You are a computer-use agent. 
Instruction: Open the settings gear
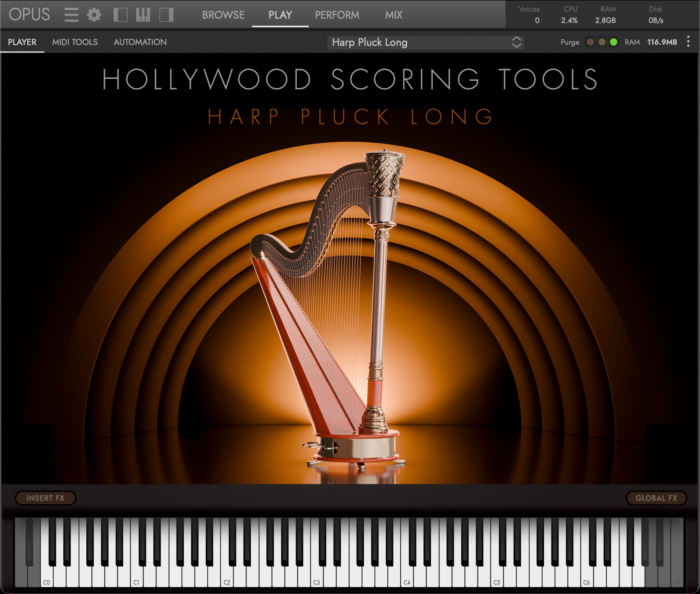coord(94,15)
